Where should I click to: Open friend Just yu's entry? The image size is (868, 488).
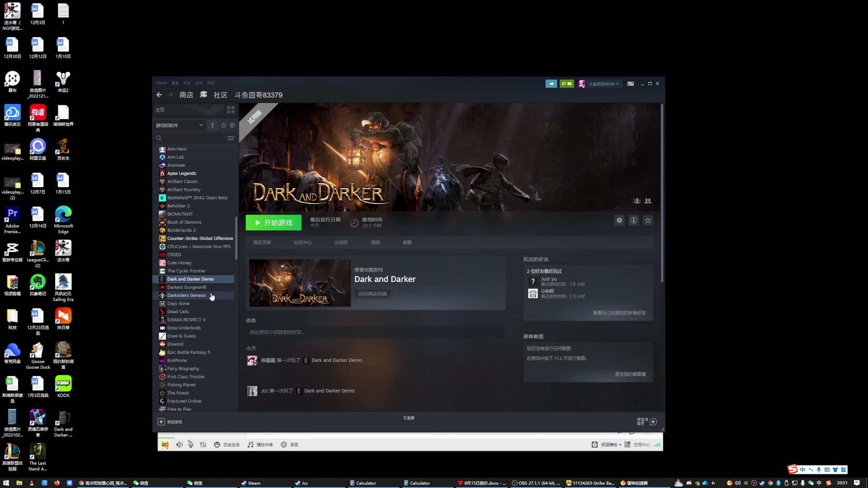pyautogui.click(x=556, y=281)
